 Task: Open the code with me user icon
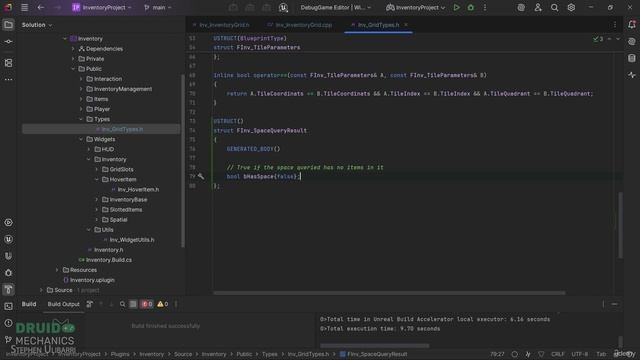tap(538, 7)
